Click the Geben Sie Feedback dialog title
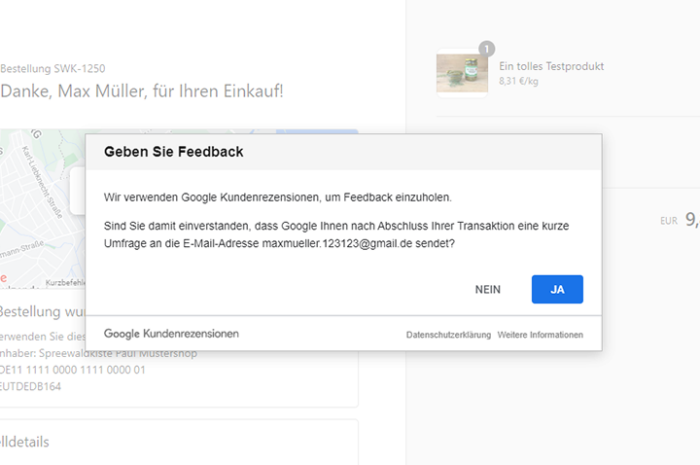This screenshot has width=700, height=465. click(174, 152)
